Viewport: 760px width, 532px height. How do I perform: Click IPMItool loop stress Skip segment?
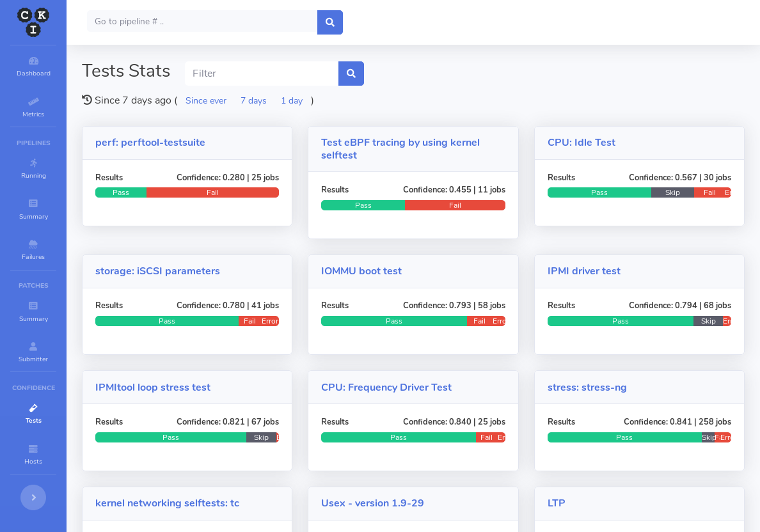tap(261, 437)
